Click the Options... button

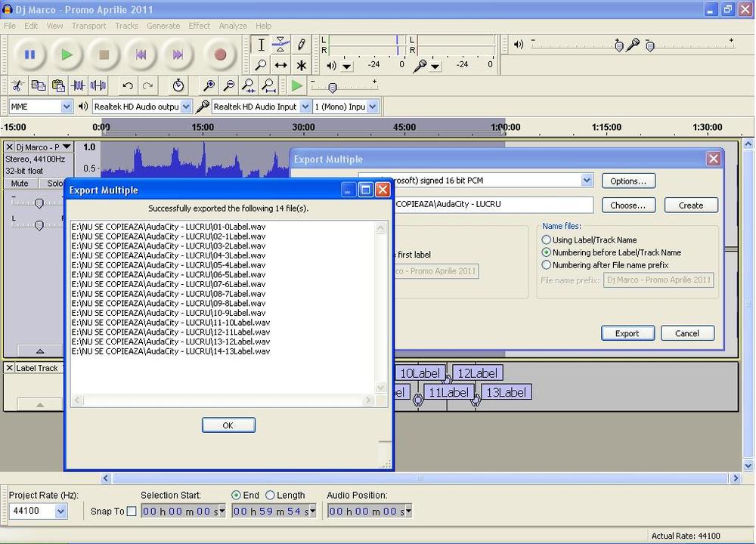628,181
